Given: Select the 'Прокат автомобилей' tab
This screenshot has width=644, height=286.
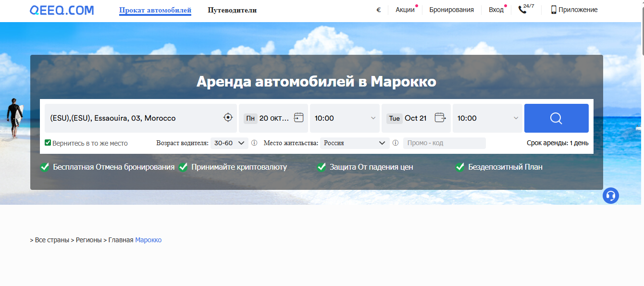Looking at the screenshot, I should pos(155,10).
